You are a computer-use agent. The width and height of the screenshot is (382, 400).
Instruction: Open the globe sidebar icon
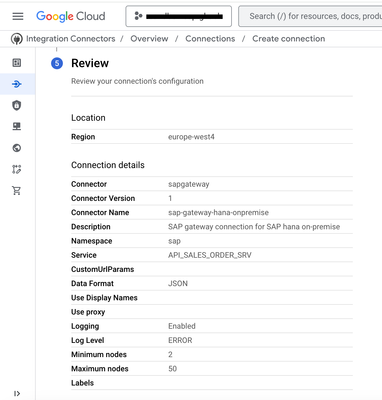coord(17,148)
